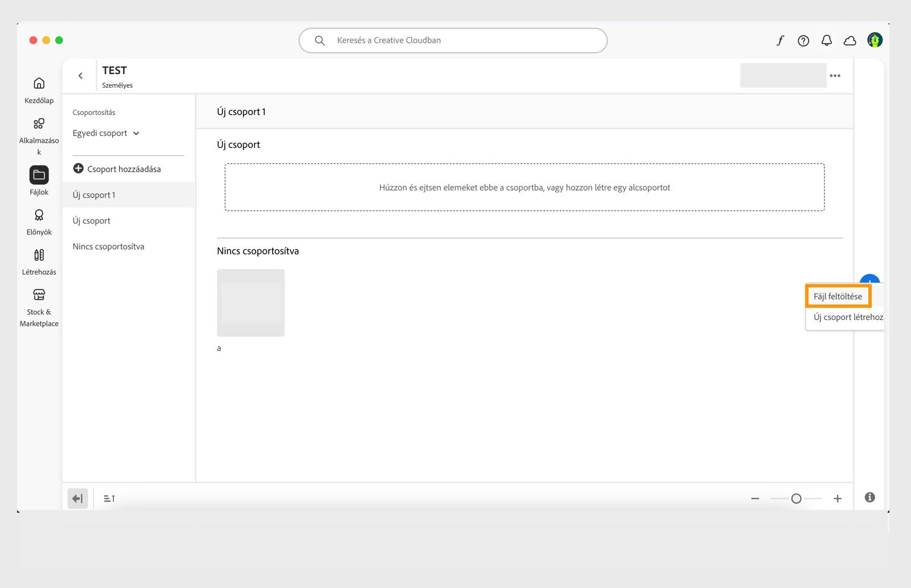
Task: Collapse the side panel arrow button
Action: [77, 499]
